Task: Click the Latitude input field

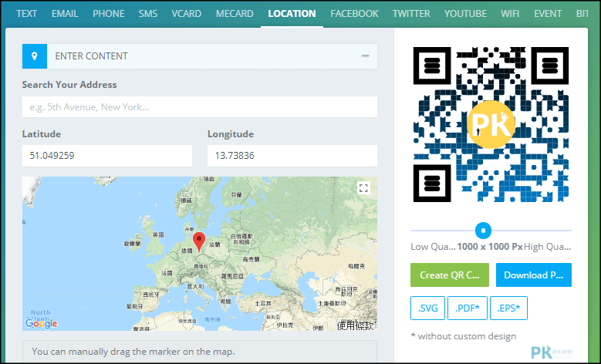Action: pos(107,156)
